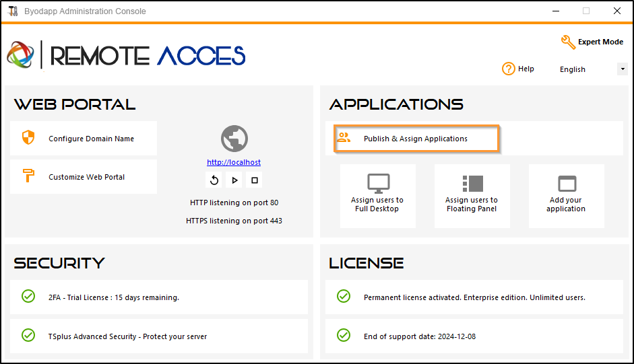Click green checkmark beside 2FA Trial License
634x364 pixels.
(28, 296)
